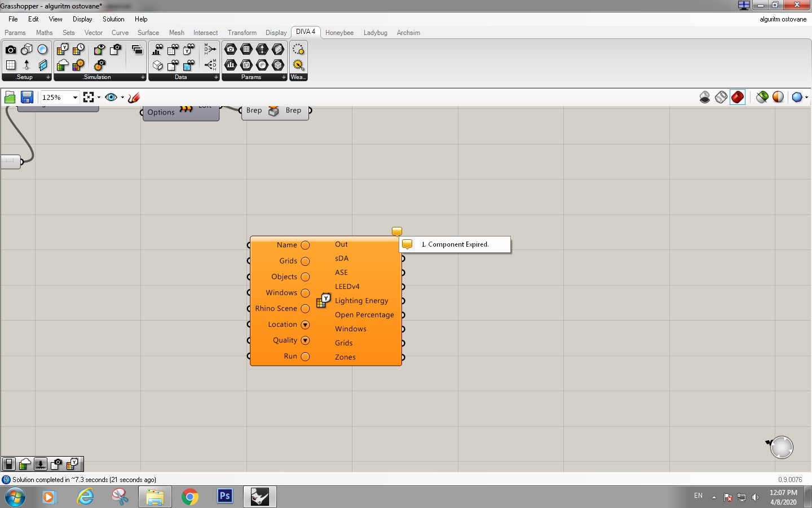Click the yellow balloon above the orange component
Screen dimensions: 812x508
(x=397, y=231)
